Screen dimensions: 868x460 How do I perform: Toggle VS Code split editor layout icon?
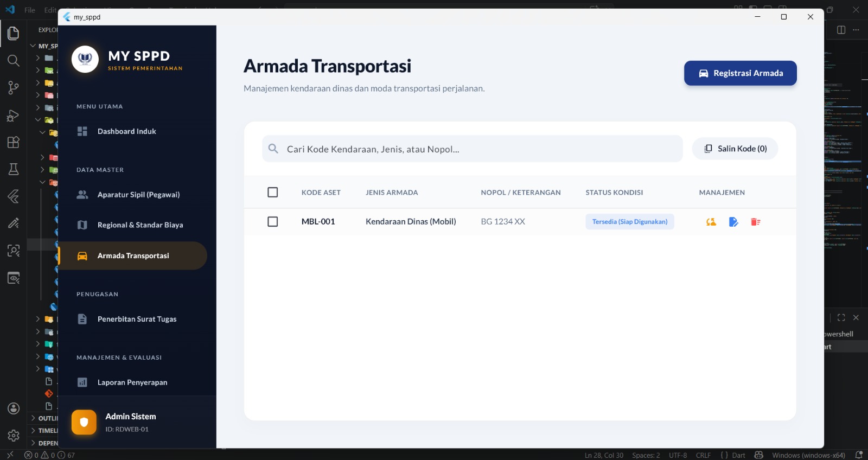[841, 30]
